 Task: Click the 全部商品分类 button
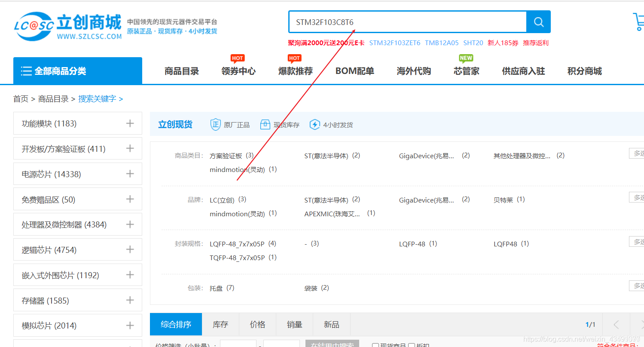pyautogui.click(x=78, y=71)
